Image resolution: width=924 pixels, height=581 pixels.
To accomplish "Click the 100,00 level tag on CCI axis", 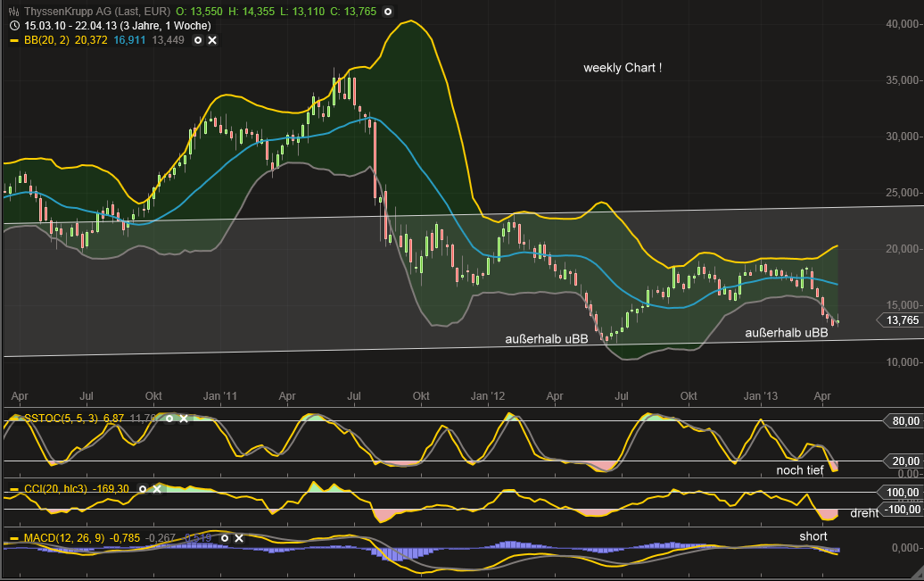I will pyautogui.click(x=900, y=493).
